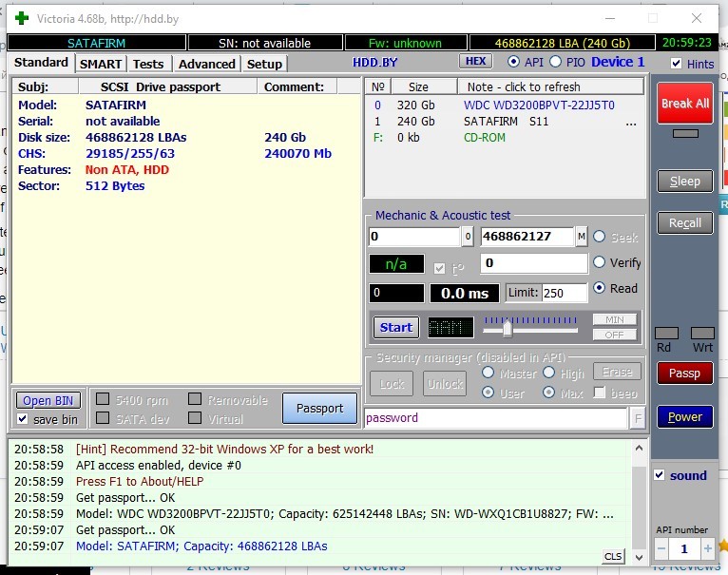Image resolution: width=728 pixels, height=575 pixels.
Task: Toggle the temperature checkbox
Action: click(439, 268)
